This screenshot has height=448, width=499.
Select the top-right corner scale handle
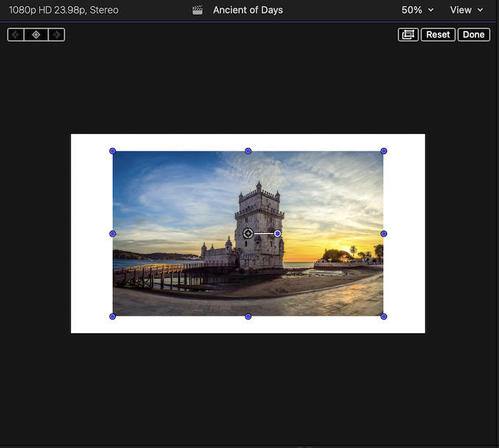coord(384,151)
